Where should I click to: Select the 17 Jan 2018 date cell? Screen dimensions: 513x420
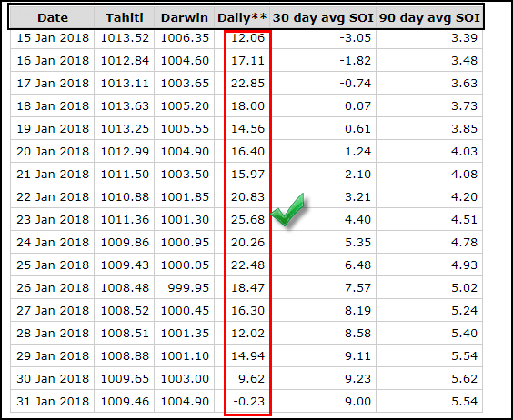[x=53, y=83]
